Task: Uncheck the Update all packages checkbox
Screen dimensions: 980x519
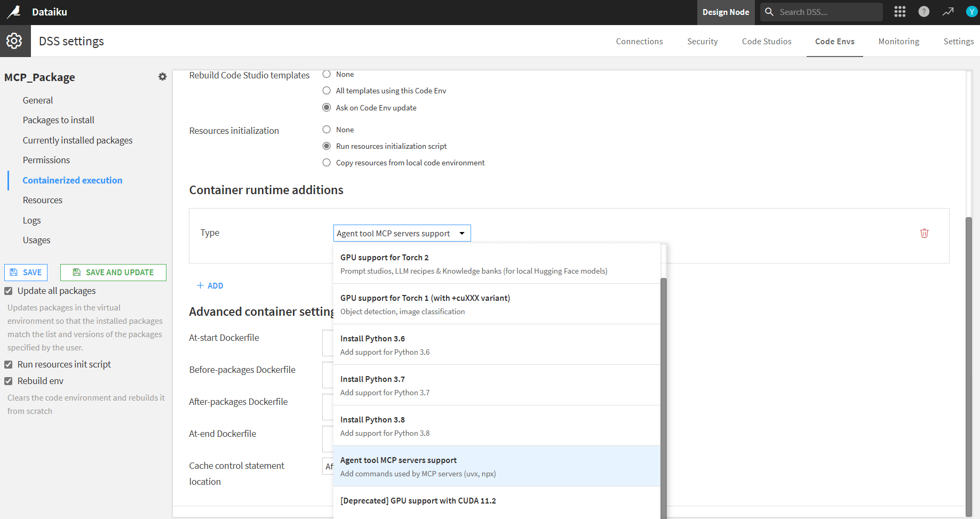Action: (x=9, y=291)
